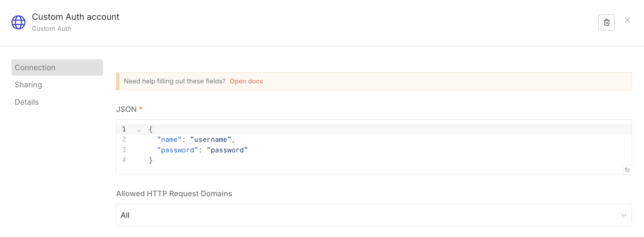
Task: Go to the Details tab
Action: tap(27, 102)
